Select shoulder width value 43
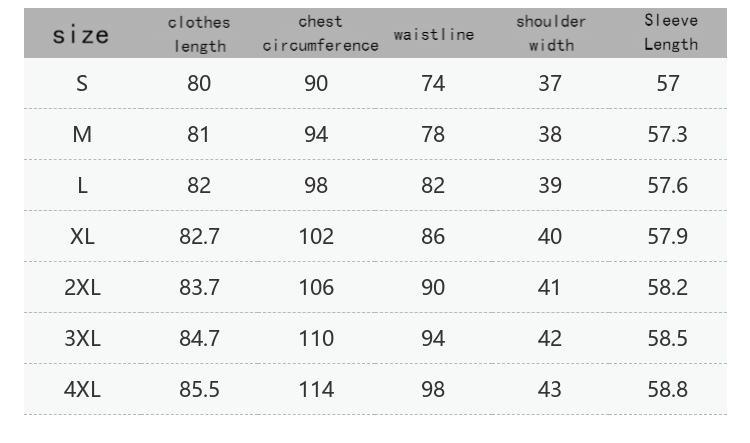This screenshot has height=443, width=750. pos(550,389)
